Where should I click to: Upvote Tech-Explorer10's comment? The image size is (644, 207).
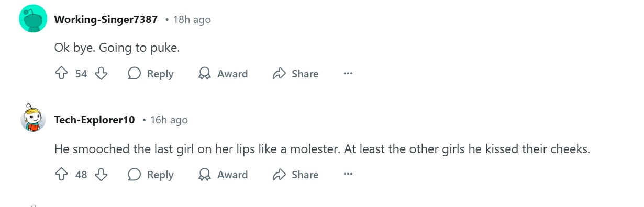[x=61, y=174]
